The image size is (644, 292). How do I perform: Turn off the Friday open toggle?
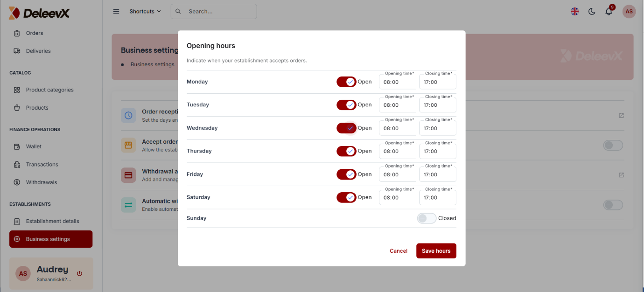coord(346,174)
